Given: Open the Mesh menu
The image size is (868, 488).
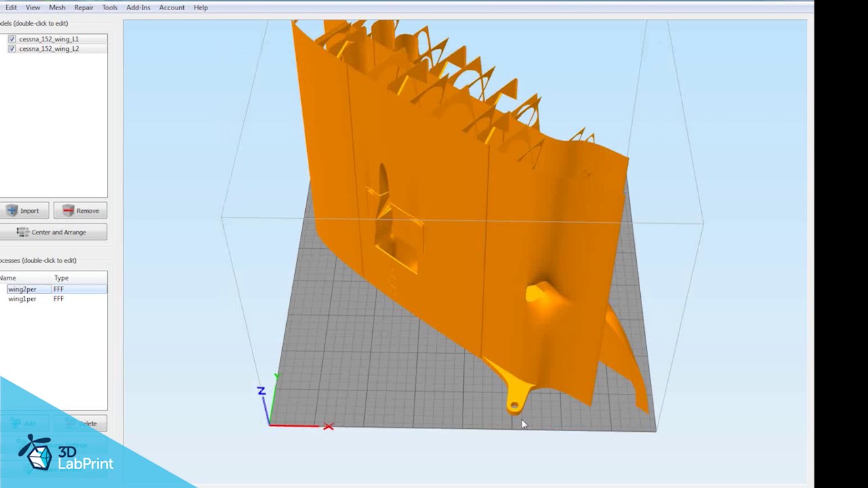Looking at the screenshot, I should coord(57,7).
